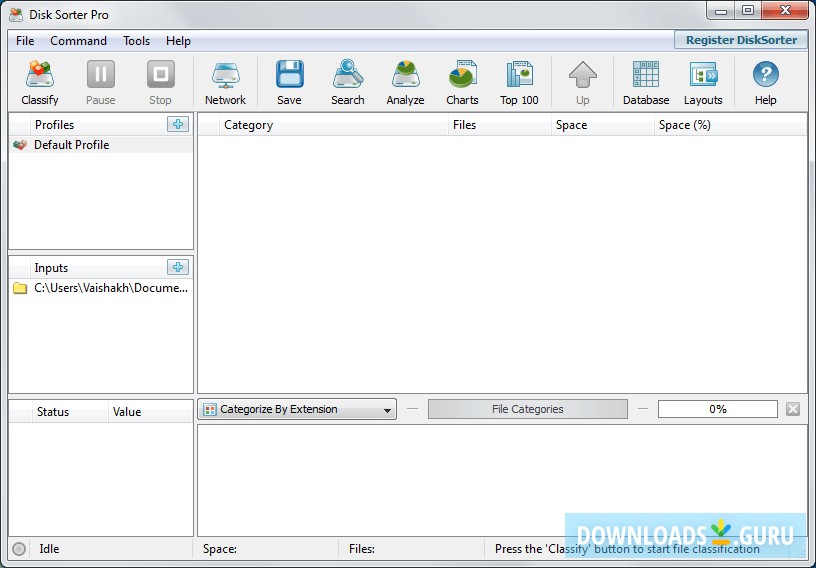This screenshot has width=816, height=568.
Task: Open the Tools menu
Action: 136,41
